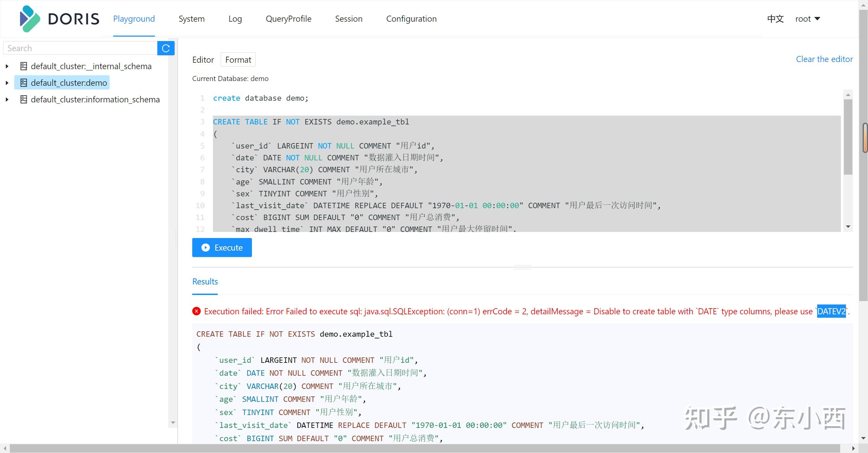Go to the Configuration tab

pyautogui.click(x=411, y=19)
